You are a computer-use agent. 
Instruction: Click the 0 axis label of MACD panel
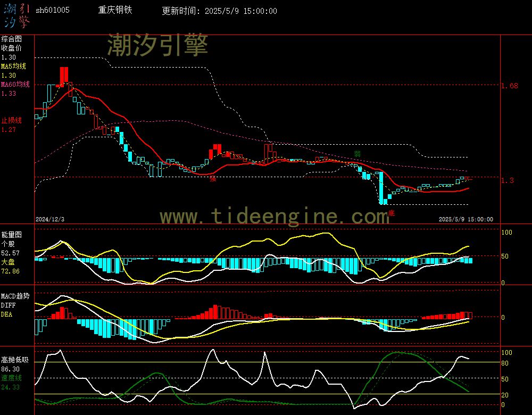(503, 318)
